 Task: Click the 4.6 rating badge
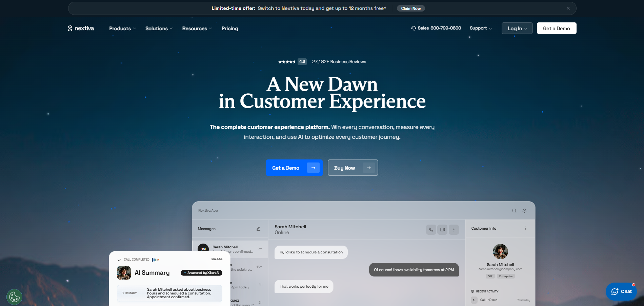[302, 62]
